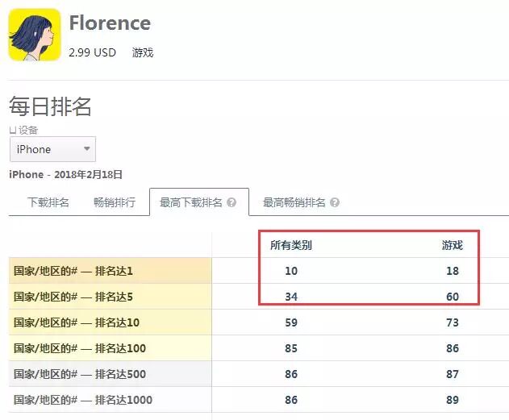Screen dimensions: 509x420
Task: Click the 游戏 column header in table
Action: click(452, 245)
